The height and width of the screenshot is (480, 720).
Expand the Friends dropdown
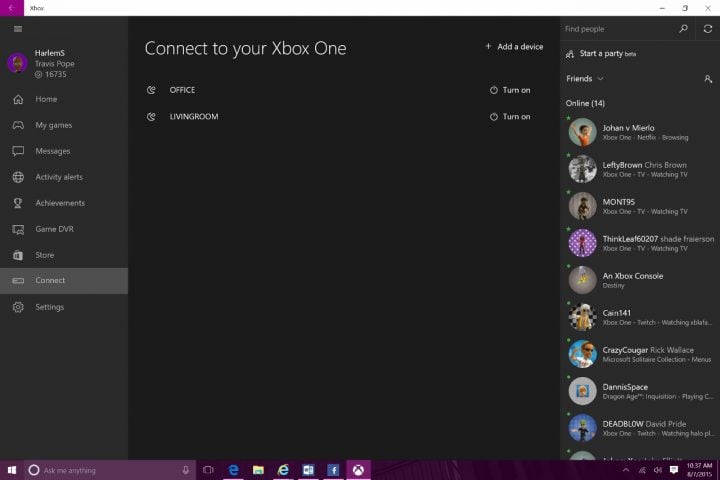coord(585,79)
